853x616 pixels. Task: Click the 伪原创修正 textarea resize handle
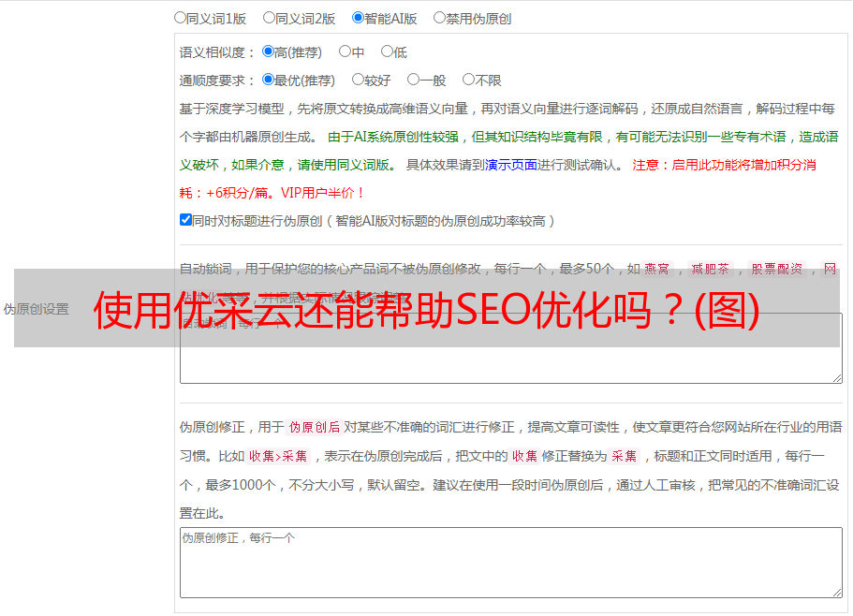(837, 593)
